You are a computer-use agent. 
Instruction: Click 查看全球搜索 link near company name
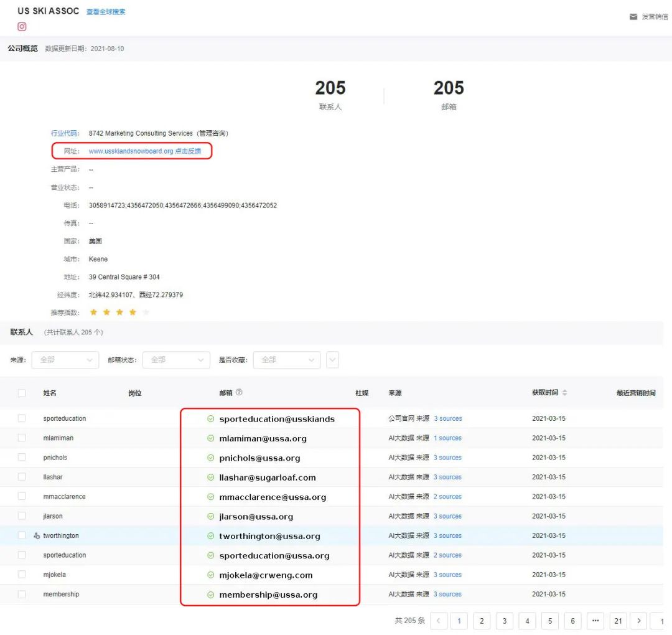(106, 12)
